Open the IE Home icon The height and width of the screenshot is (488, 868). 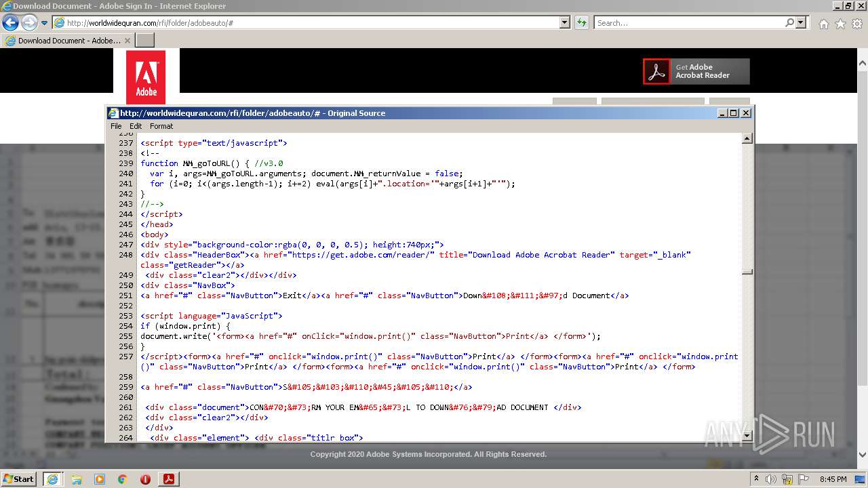coord(823,24)
